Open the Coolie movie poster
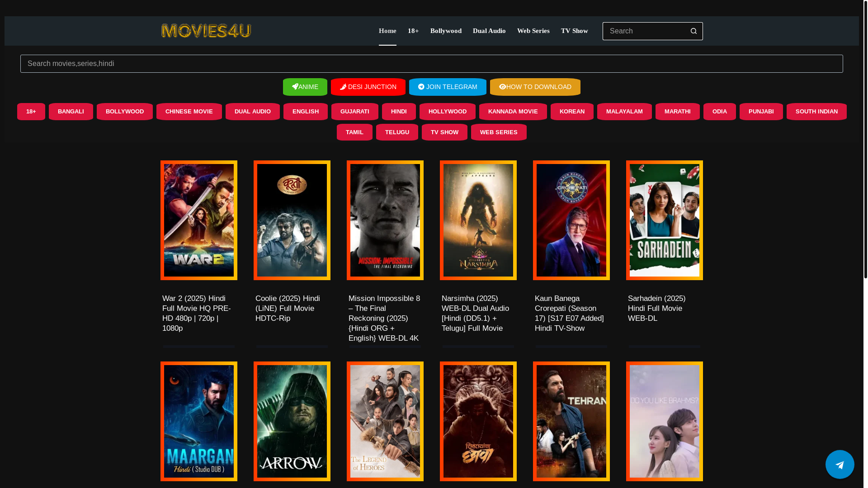 click(292, 220)
